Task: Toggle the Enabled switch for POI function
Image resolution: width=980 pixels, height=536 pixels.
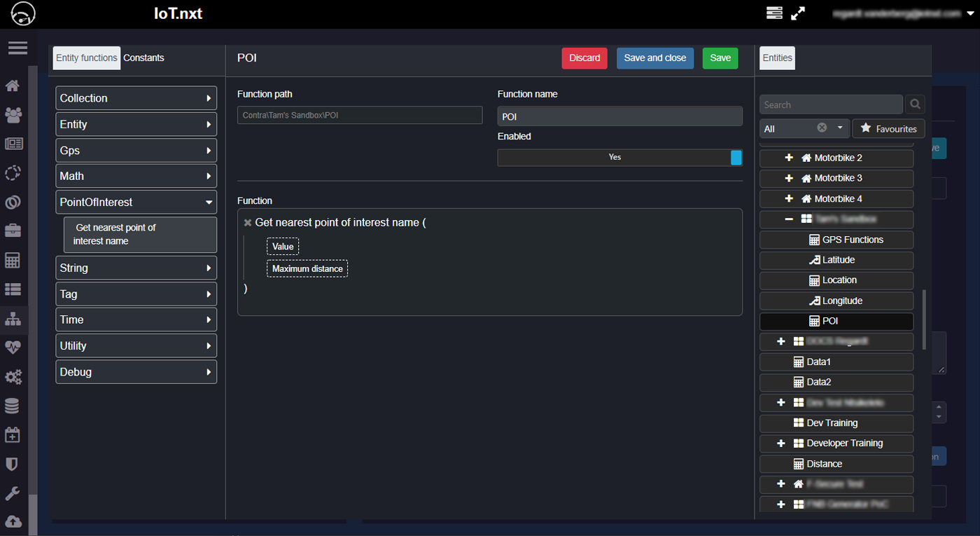Action: [736, 158]
